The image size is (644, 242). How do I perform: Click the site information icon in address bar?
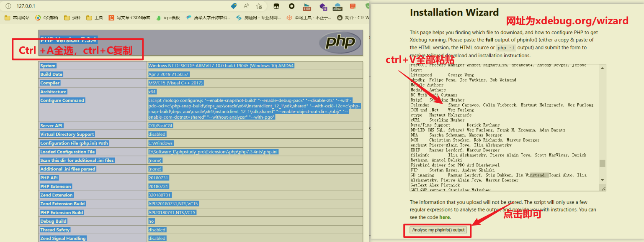(8, 6)
